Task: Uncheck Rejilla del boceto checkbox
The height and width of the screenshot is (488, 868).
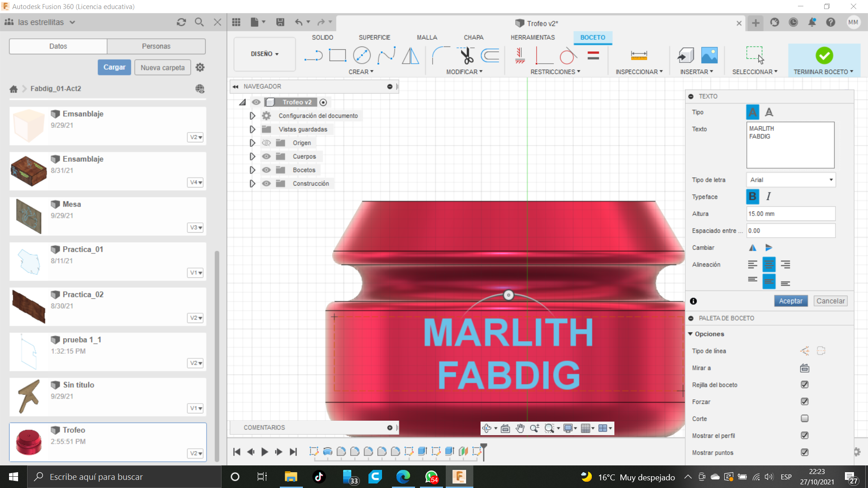Action: click(x=804, y=385)
